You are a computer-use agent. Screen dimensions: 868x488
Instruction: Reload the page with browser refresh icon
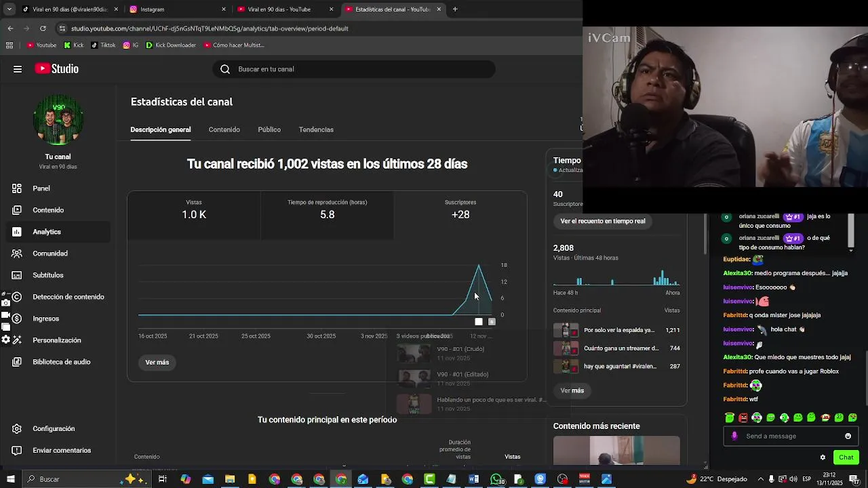pyautogui.click(x=43, y=28)
